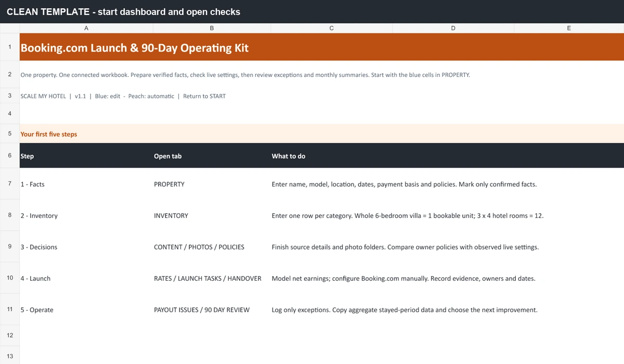This screenshot has width=624, height=364.
Task: Click the 'CONTENT / PHOTOS / POLICIES' cell
Action: pyautogui.click(x=212, y=247)
